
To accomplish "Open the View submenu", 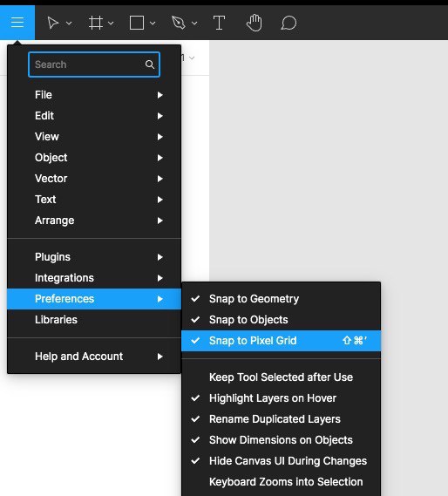I will pos(94,137).
